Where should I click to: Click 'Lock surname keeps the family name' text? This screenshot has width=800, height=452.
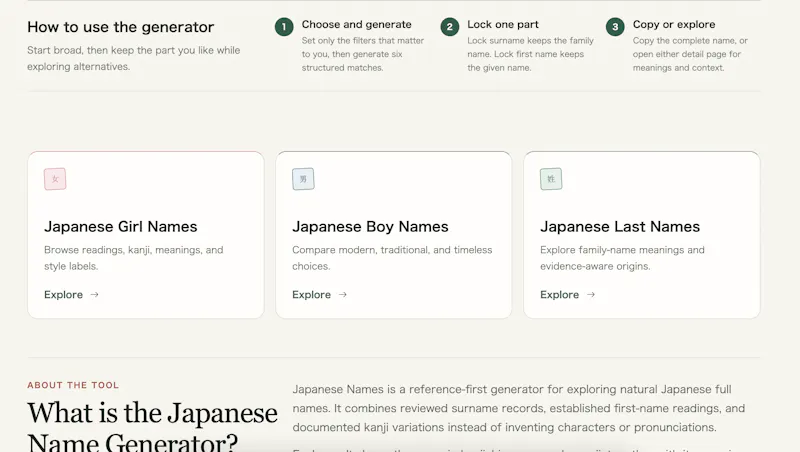(531, 54)
